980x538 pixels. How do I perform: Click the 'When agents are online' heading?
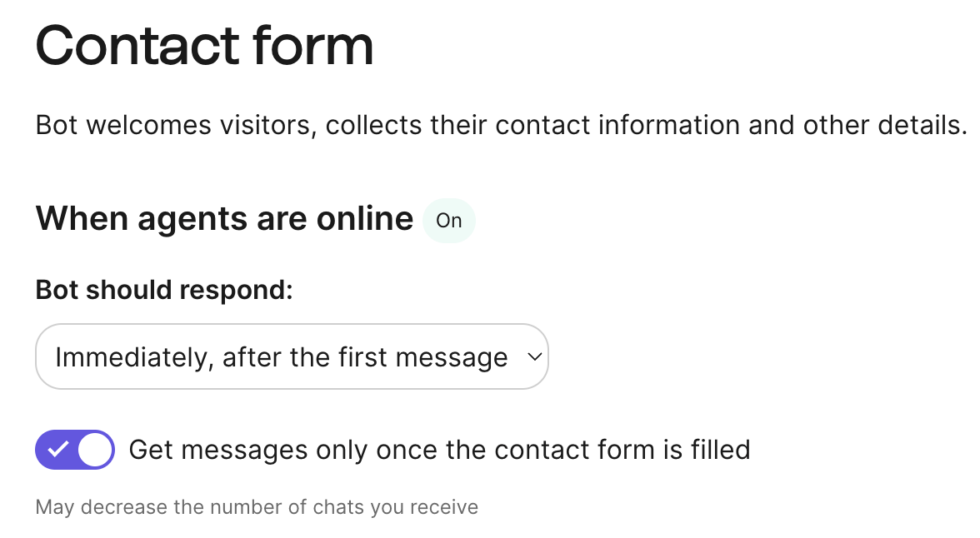coord(224,219)
